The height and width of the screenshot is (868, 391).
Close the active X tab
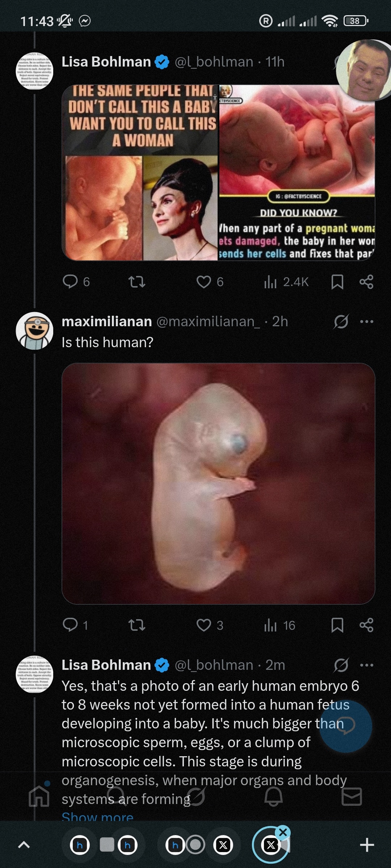click(283, 833)
